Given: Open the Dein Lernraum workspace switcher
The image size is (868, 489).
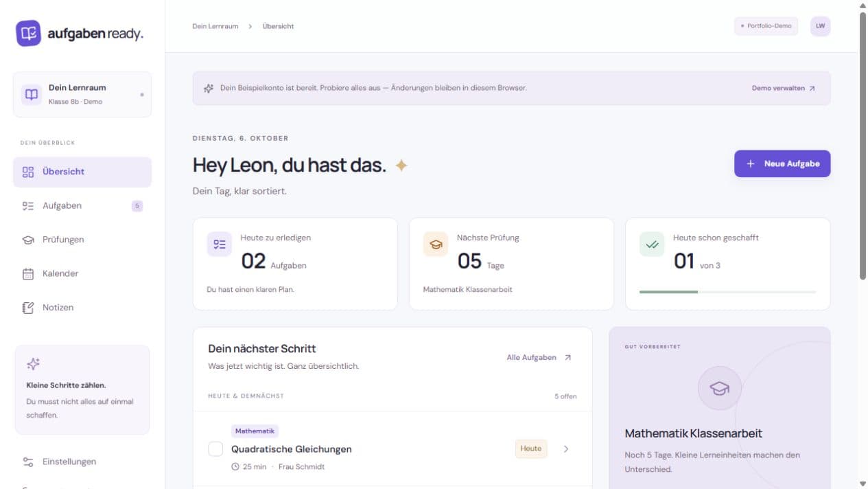Looking at the screenshot, I should 82,95.
